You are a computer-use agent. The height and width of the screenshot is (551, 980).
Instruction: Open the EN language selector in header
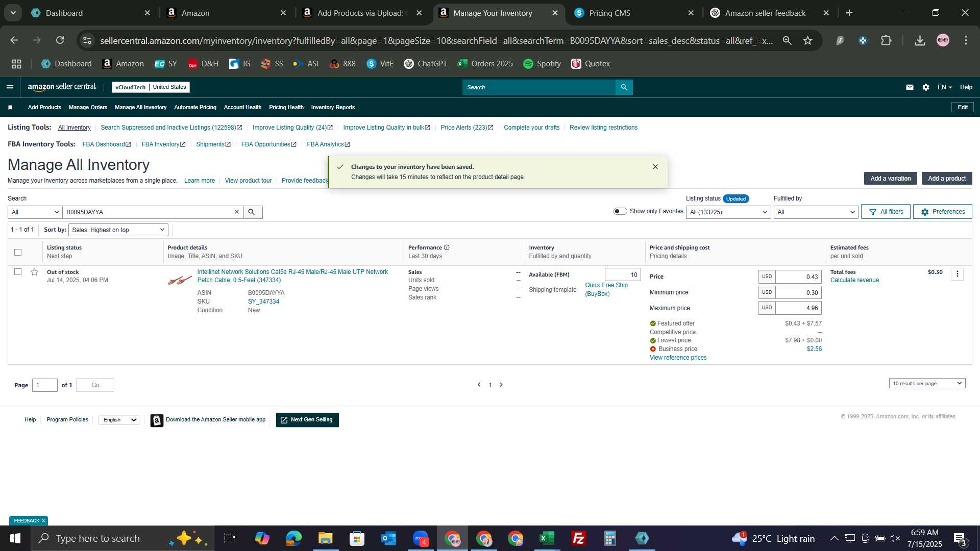pos(945,87)
